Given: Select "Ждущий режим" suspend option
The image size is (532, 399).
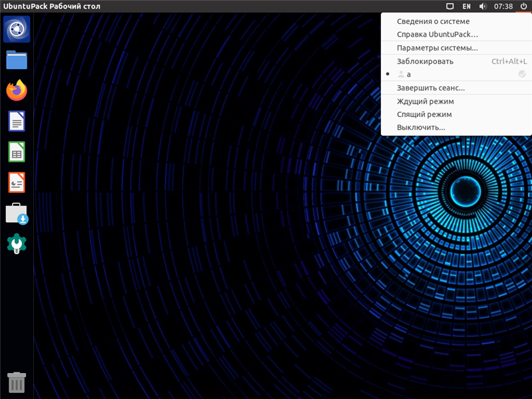Looking at the screenshot, I should (x=456, y=102).
